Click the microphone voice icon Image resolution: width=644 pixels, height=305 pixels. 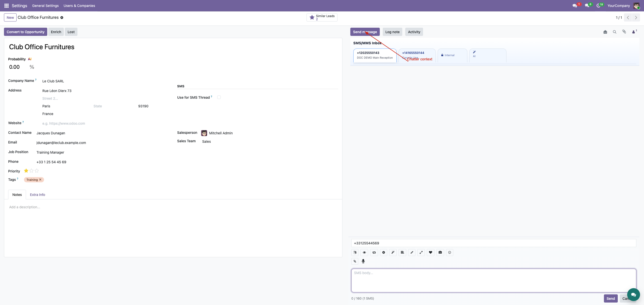coord(363,261)
